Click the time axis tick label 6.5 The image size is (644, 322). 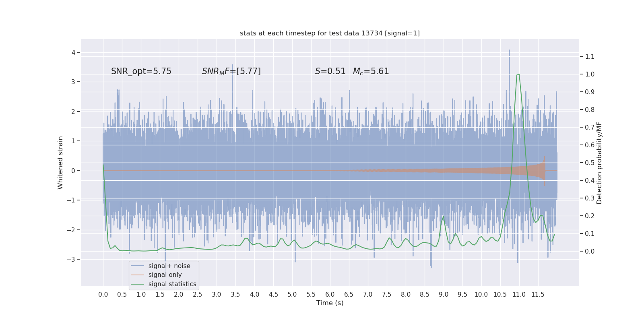pyautogui.click(x=349, y=295)
